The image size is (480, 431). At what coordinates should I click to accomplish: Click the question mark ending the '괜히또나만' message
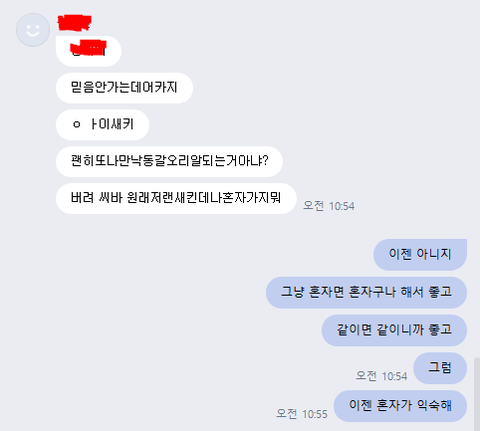coord(265,161)
